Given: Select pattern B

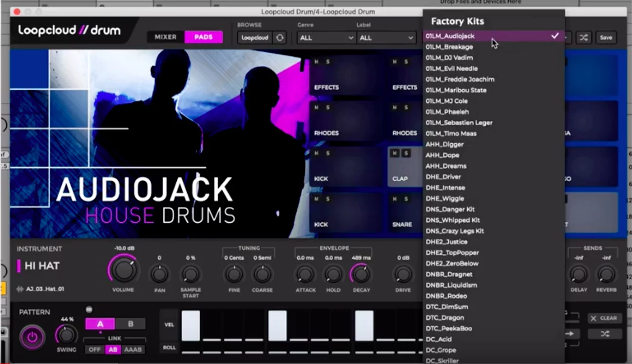Looking at the screenshot, I should 131,324.
